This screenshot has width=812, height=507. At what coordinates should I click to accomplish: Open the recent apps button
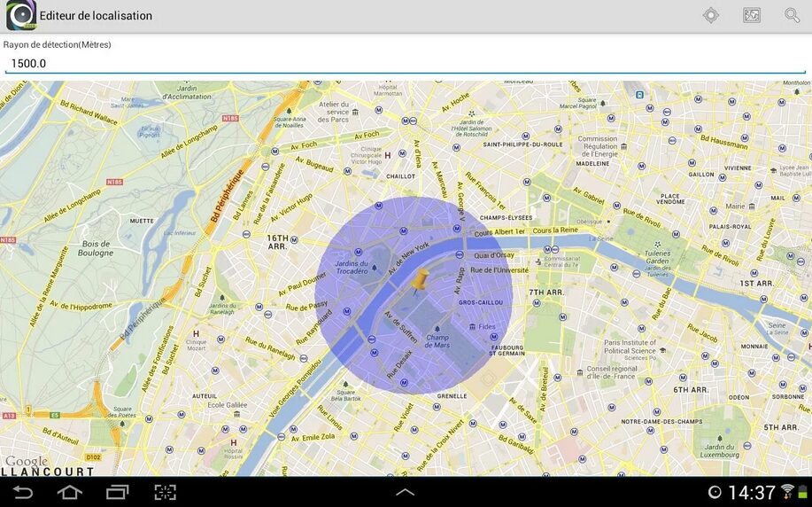pyautogui.click(x=117, y=492)
